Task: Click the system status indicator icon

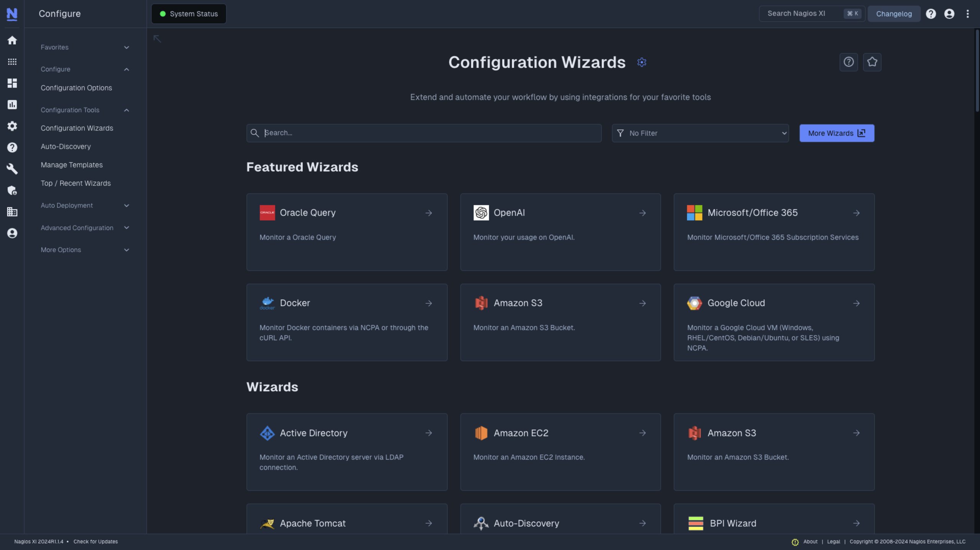Action: pos(163,13)
